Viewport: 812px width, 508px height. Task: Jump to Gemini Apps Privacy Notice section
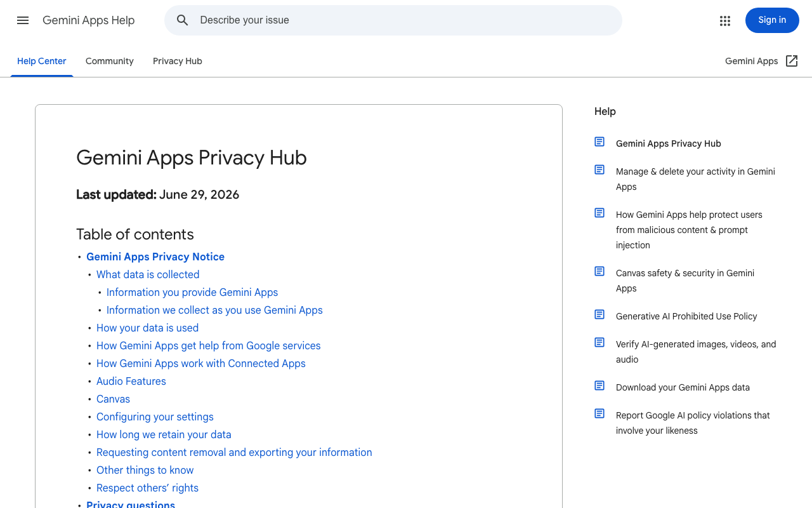tap(155, 257)
